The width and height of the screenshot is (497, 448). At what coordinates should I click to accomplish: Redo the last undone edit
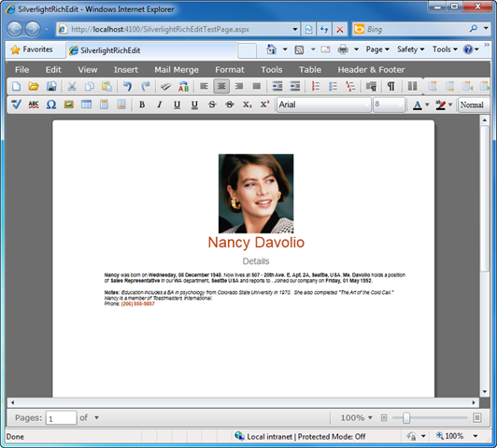pos(145,86)
